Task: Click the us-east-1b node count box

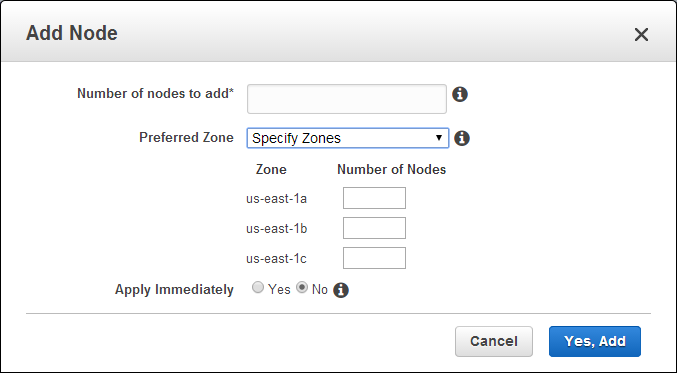Action: coord(374,228)
